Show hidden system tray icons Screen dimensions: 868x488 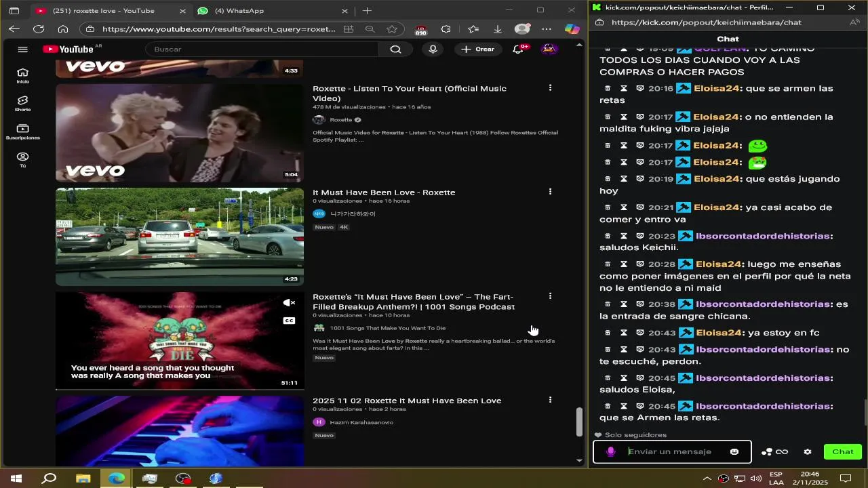point(707,479)
